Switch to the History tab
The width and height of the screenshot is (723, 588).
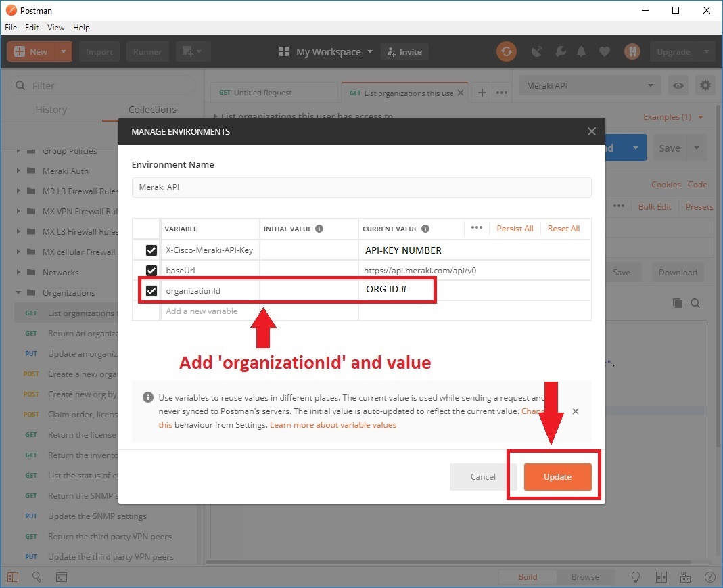51,110
